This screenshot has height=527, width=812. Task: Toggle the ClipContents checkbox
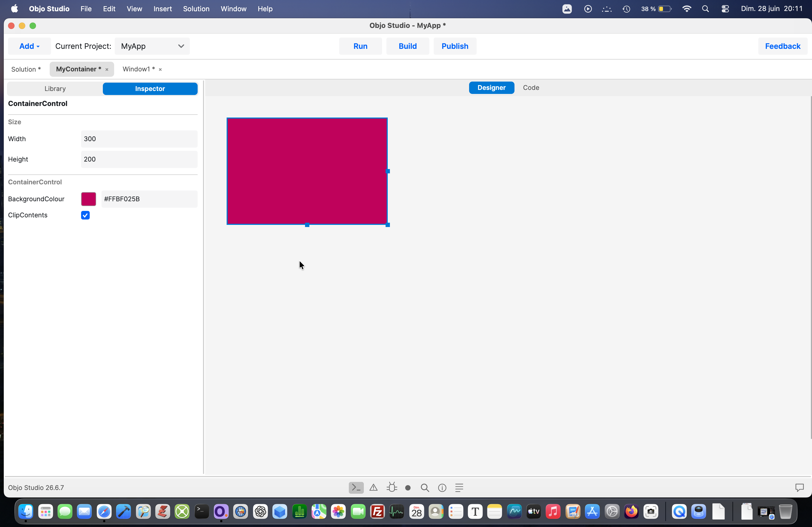click(x=85, y=215)
